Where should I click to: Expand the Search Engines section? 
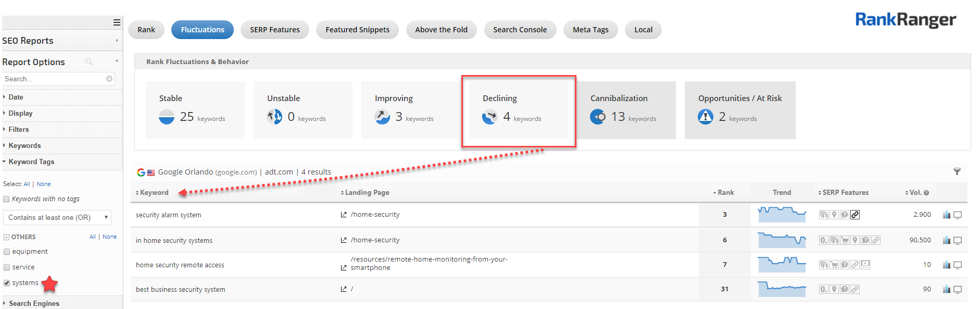pyautogui.click(x=34, y=303)
